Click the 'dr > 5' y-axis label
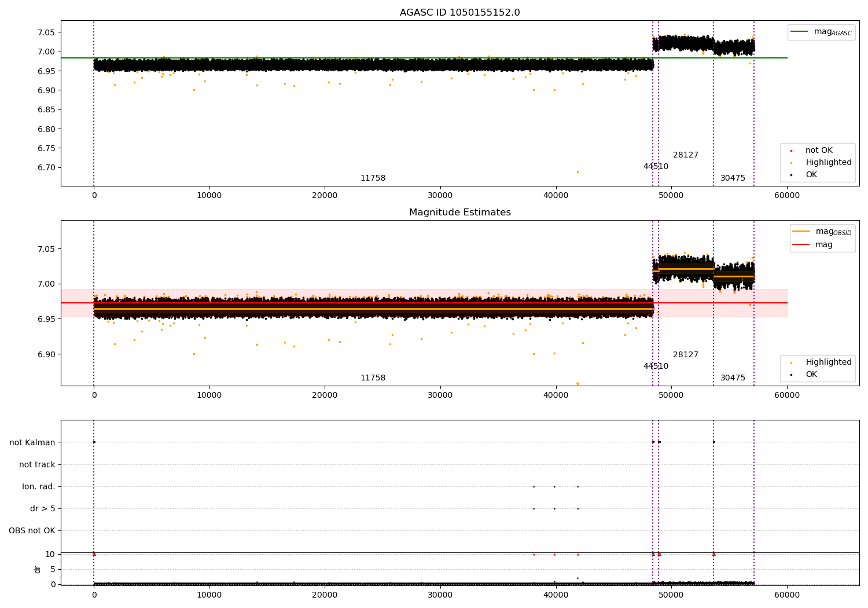 tap(43, 509)
